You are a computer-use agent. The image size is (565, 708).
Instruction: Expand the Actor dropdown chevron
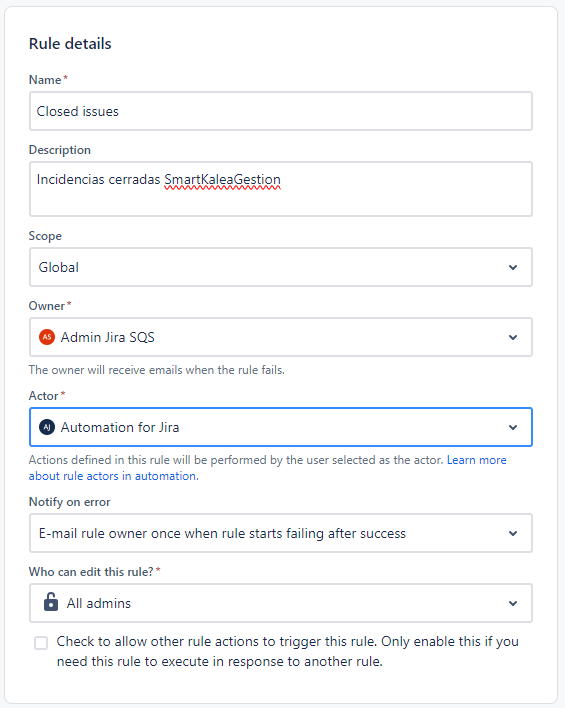point(513,427)
